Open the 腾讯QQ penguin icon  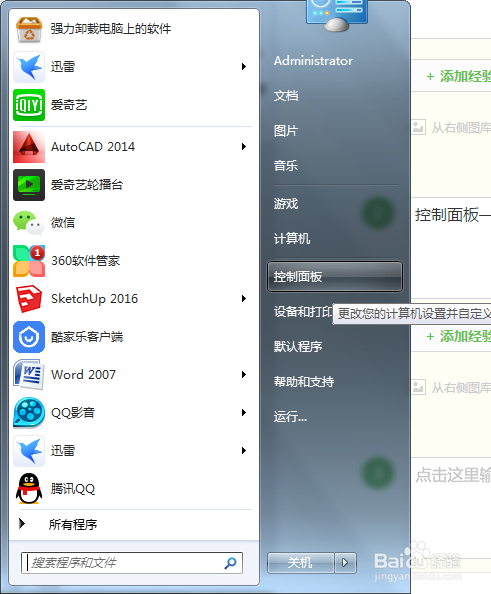pos(29,489)
